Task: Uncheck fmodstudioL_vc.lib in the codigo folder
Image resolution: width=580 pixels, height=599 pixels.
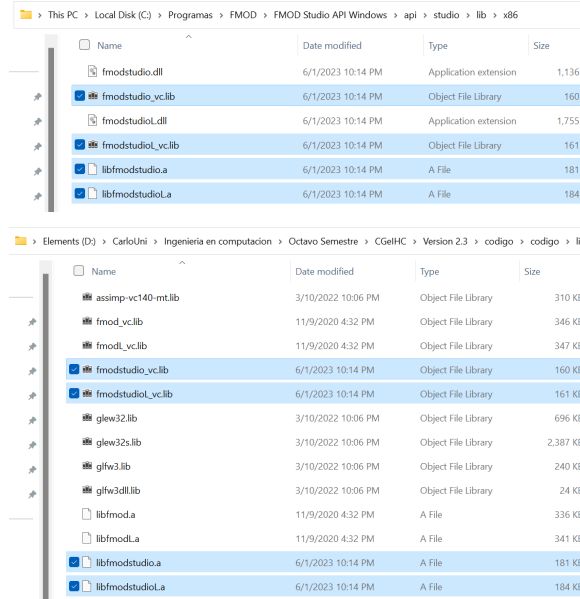Action: [x=74, y=393]
